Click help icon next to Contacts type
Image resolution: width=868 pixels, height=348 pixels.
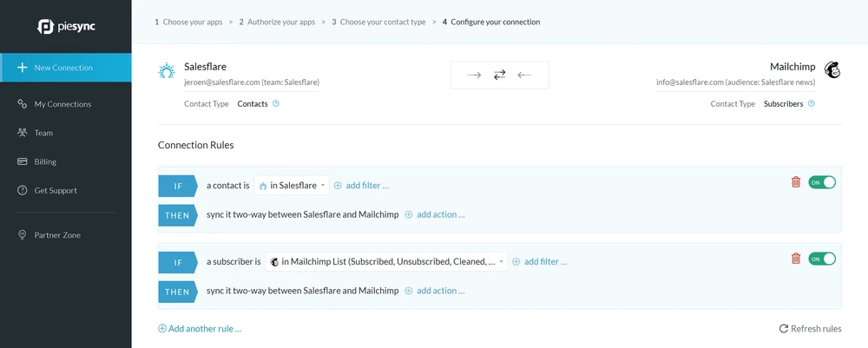(276, 103)
